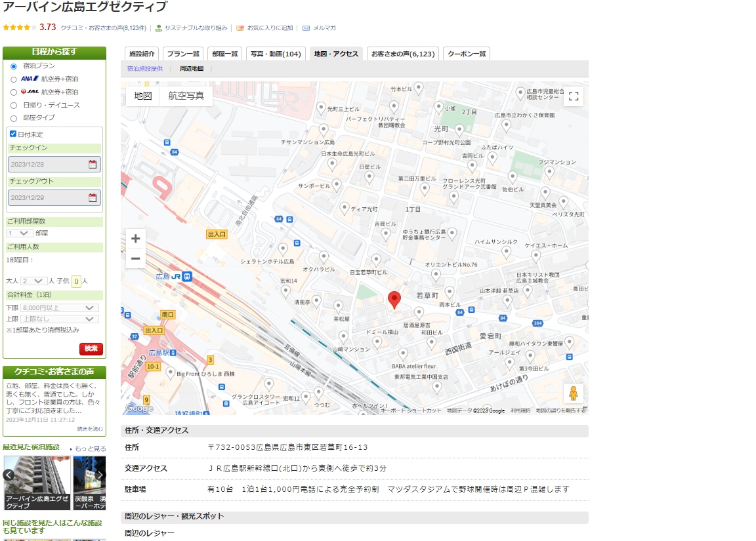Viewport: 756px width, 541px height.
Task: Click the 竹本ビル map marker
Action: [x=419, y=88]
